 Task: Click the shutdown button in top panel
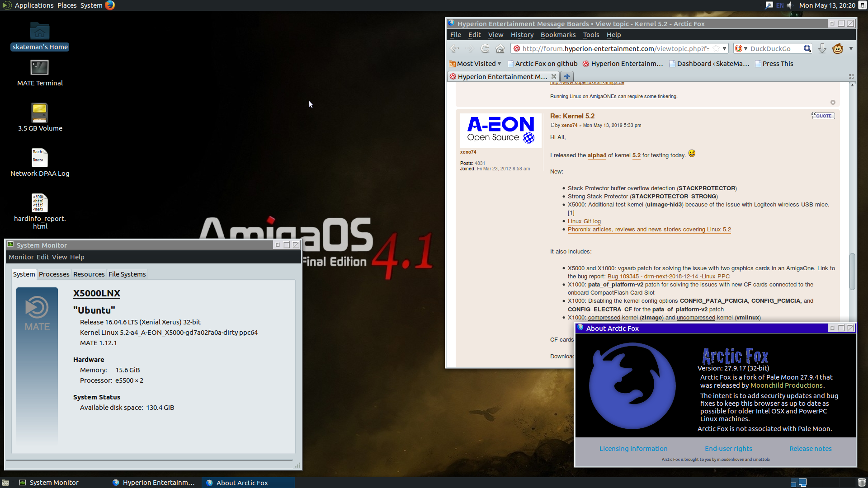click(x=863, y=5)
